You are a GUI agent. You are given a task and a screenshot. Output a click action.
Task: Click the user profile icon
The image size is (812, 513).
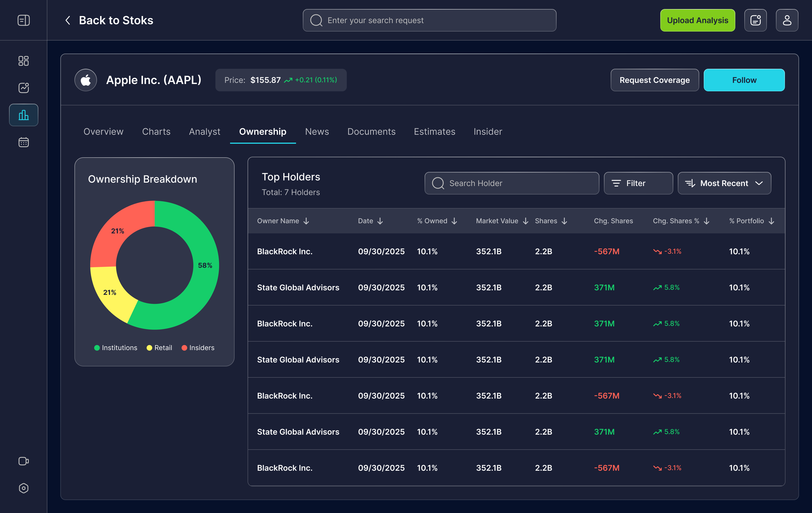tap(787, 20)
